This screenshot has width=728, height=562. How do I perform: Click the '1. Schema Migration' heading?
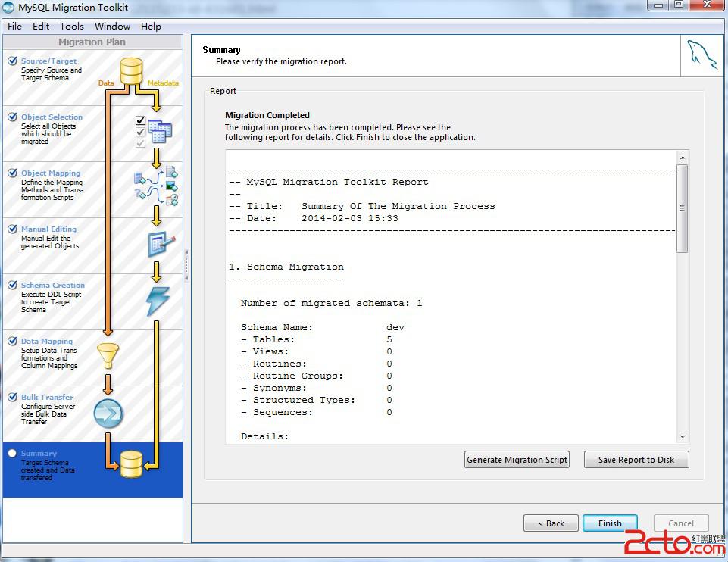tap(286, 267)
